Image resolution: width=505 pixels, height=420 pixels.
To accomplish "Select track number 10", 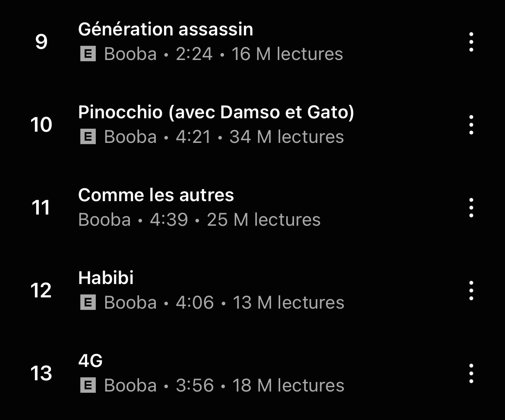I will point(41,125).
